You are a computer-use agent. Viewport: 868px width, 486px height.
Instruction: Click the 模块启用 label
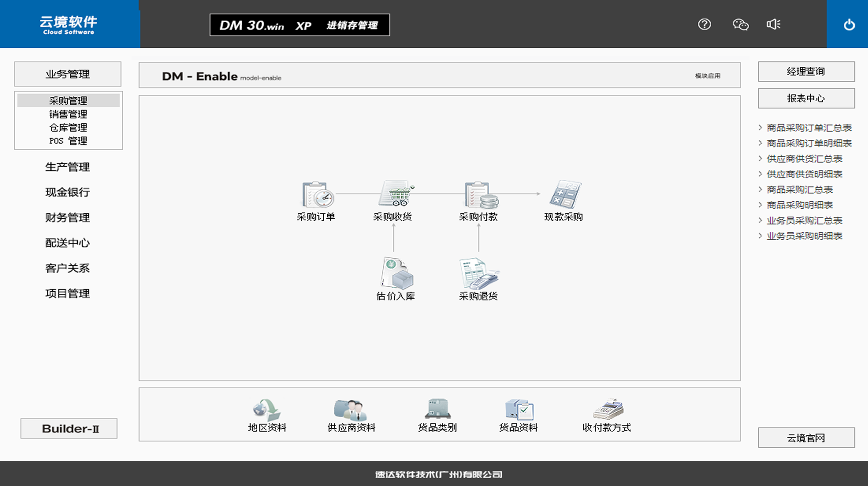coord(708,76)
